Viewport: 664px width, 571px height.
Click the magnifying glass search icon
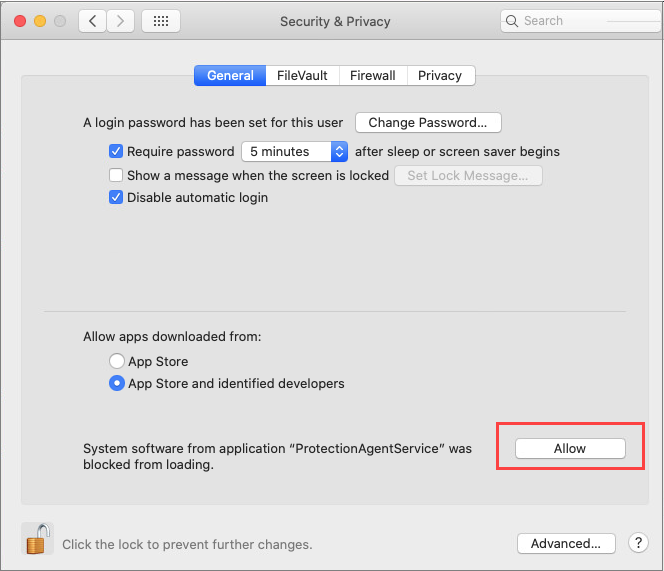pyautogui.click(x=513, y=21)
